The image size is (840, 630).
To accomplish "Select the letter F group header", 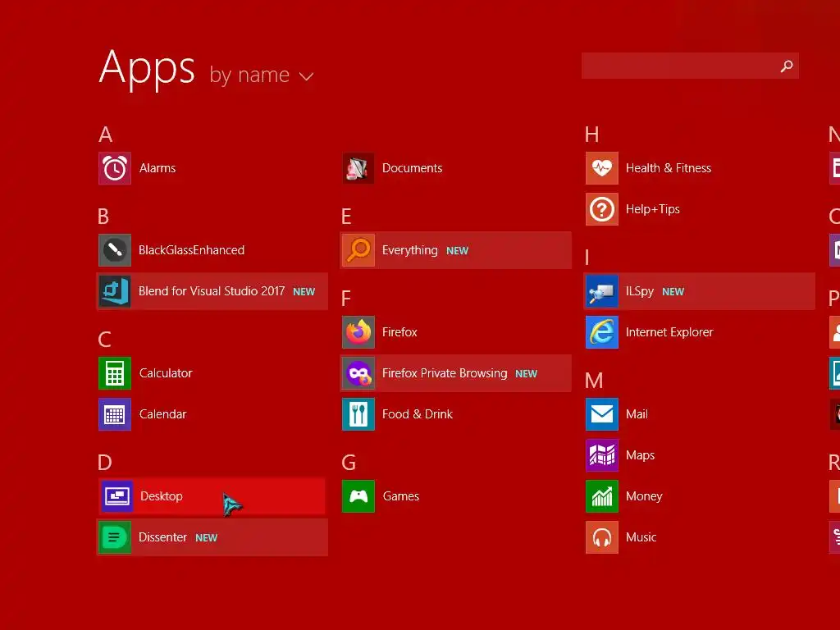I will [346, 299].
